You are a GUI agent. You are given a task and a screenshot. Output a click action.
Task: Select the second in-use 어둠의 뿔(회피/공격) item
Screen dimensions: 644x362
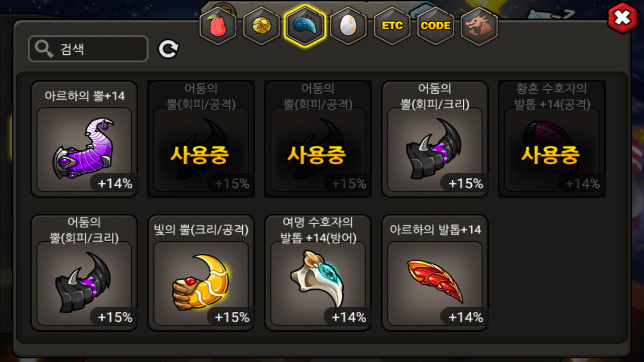318,139
